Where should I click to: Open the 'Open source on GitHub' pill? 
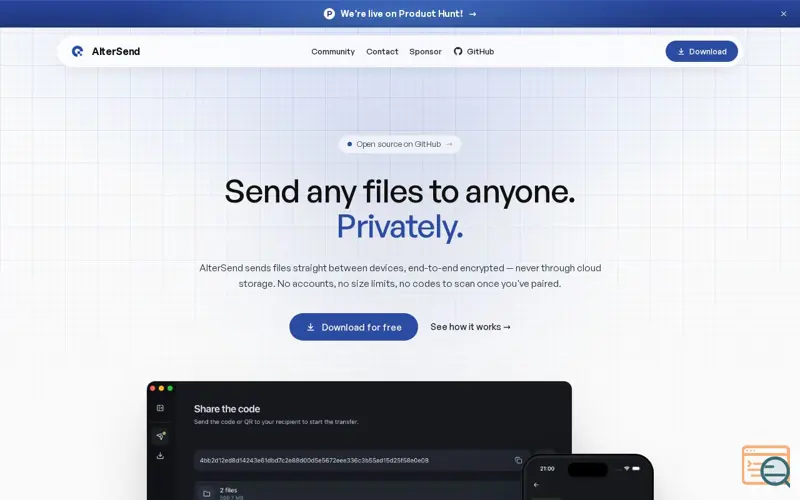pos(399,144)
